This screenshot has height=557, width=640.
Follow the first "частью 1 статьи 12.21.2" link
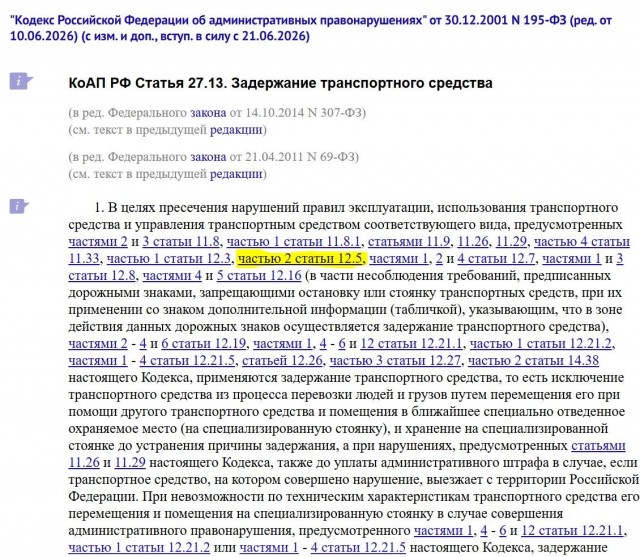[541, 344]
